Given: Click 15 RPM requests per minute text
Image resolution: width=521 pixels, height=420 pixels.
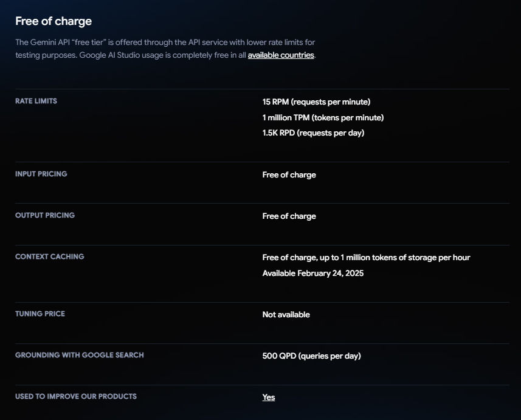Looking at the screenshot, I should [x=316, y=102].
